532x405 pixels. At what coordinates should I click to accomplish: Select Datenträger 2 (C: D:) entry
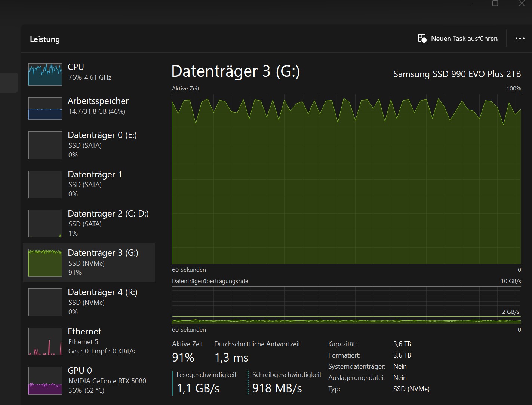pyautogui.click(x=108, y=214)
